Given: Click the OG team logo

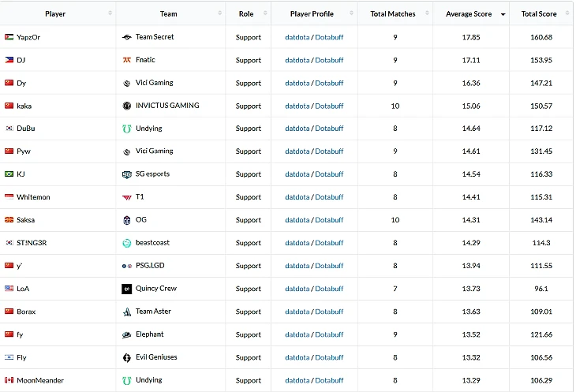Looking at the screenshot, I should pos(127,220).
